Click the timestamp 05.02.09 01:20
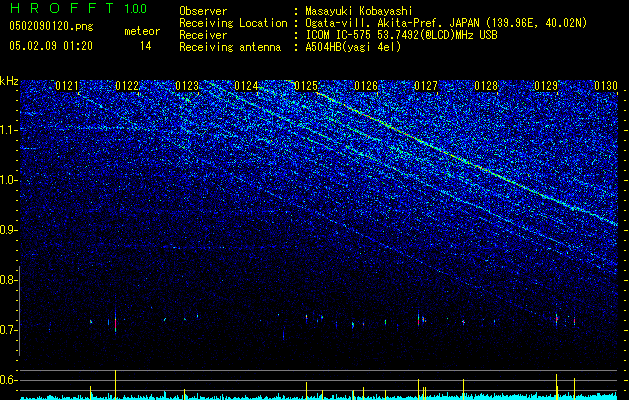 tap(51, 46)
